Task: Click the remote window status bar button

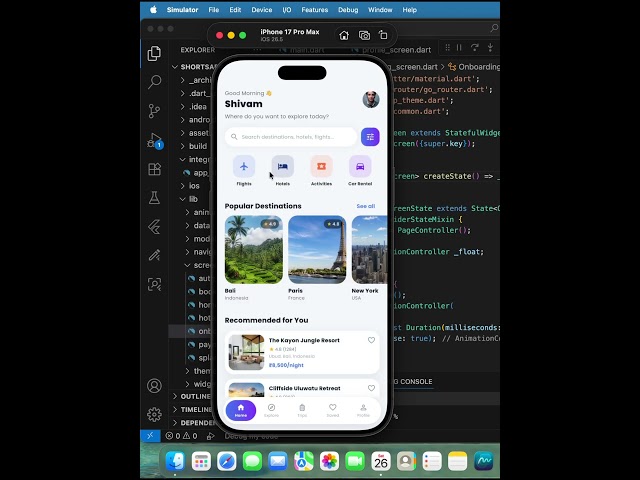Action: click(x=150, y=436)
